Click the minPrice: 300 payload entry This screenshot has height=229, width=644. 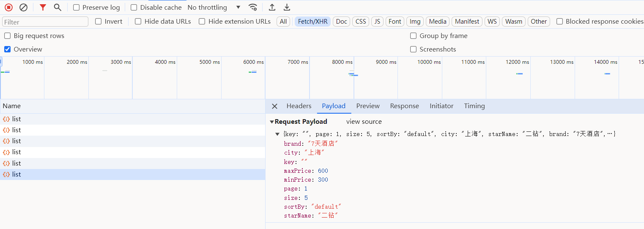pyautogui.click(x=306, y=180)
